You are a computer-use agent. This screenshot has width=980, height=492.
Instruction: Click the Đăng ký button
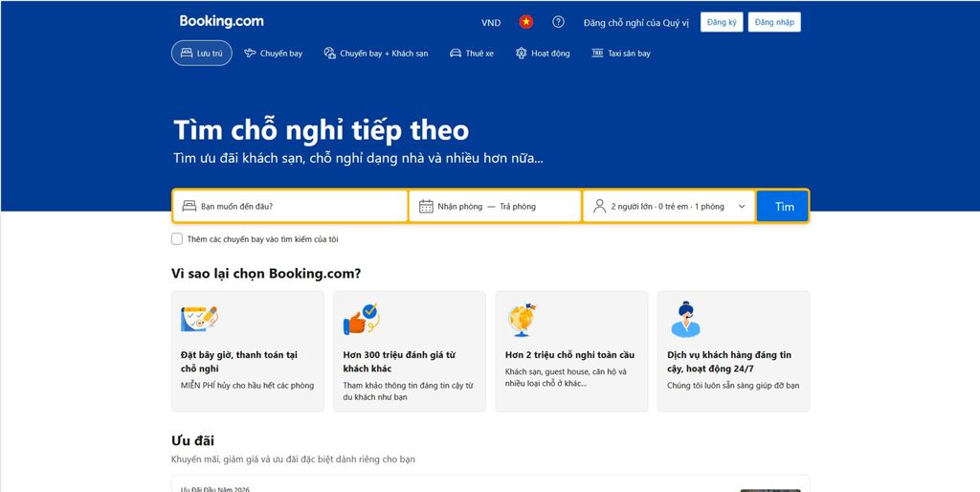tap(720, 22)
